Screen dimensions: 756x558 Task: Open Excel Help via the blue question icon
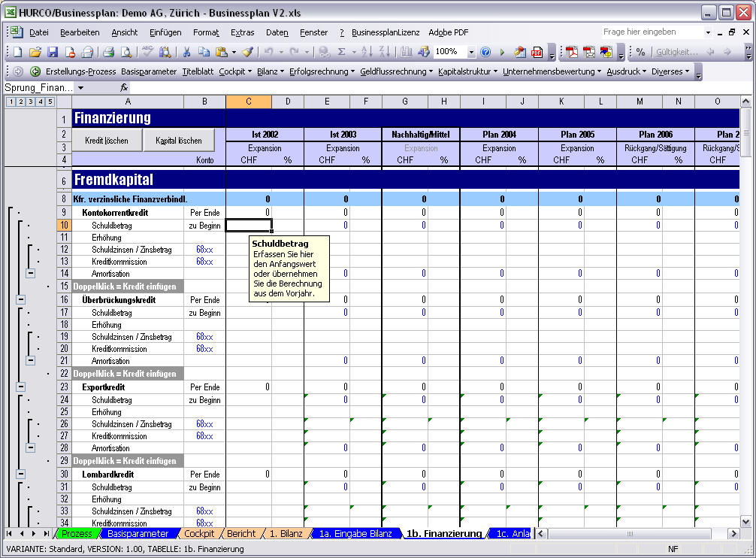(486, 52)
